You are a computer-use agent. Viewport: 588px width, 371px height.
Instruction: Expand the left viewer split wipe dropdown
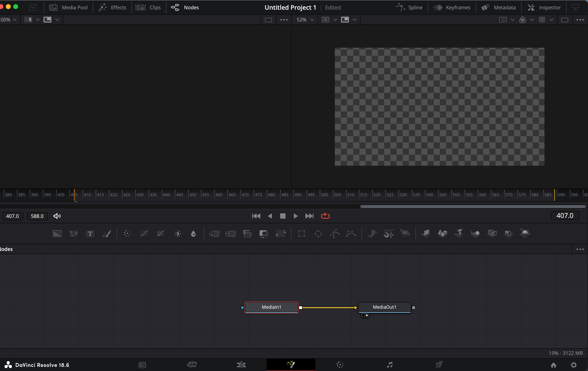coord(38,20)
